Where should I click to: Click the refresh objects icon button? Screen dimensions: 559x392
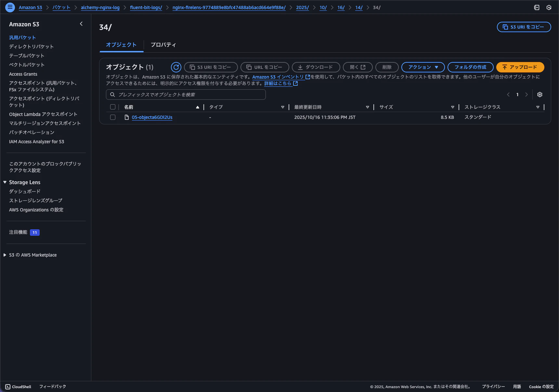176,67
